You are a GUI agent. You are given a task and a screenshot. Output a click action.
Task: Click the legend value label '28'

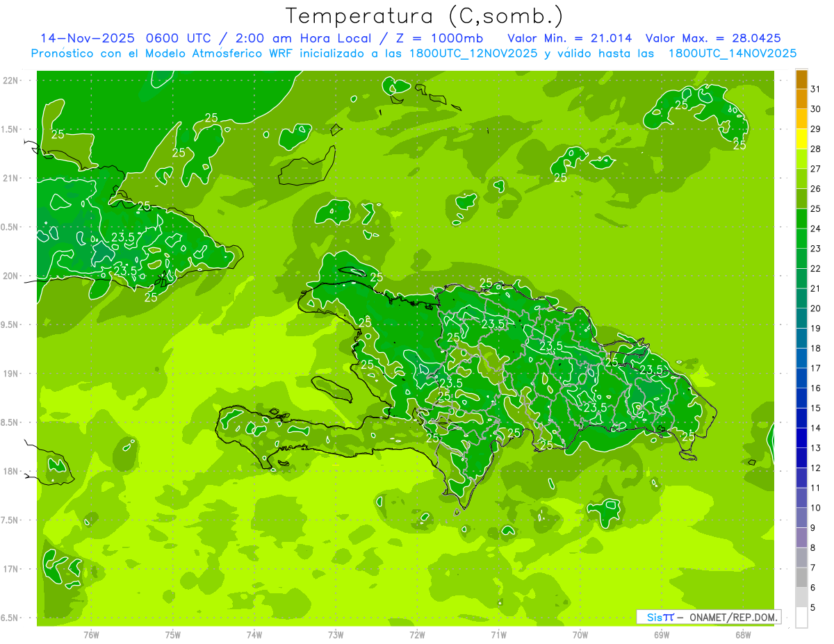click(x=816, y=149)
